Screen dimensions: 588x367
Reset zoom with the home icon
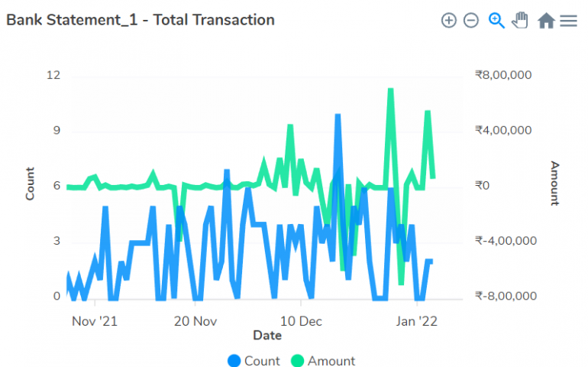point(545,21)
